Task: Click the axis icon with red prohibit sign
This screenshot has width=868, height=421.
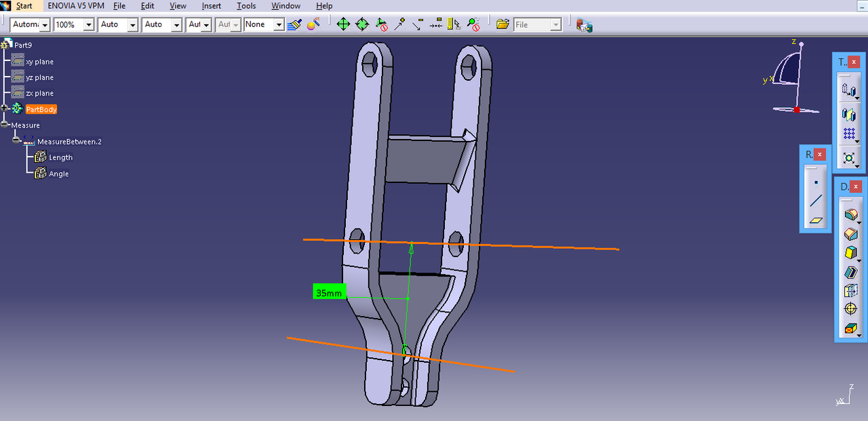Action: click(x=381, y=24)
